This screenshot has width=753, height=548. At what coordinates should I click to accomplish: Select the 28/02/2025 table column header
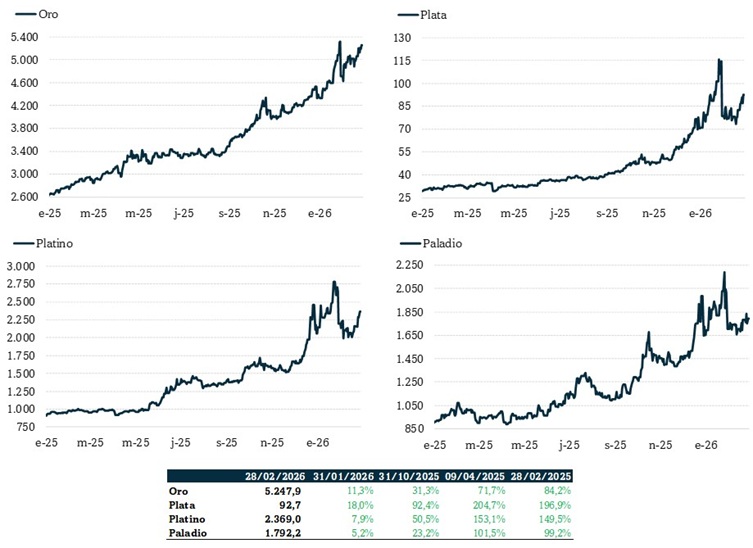pyautogui.click(x=541, y=475)
